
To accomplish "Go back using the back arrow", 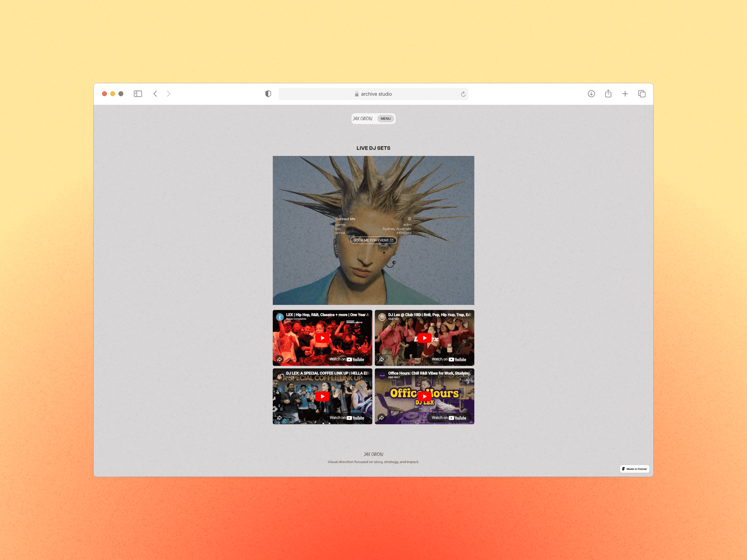I will tap(155, 94).
